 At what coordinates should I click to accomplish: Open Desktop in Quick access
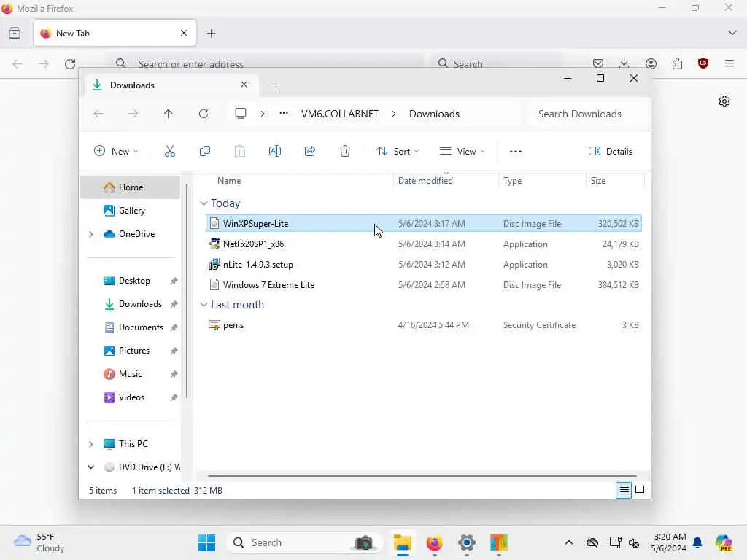click(x=130, y=281)
